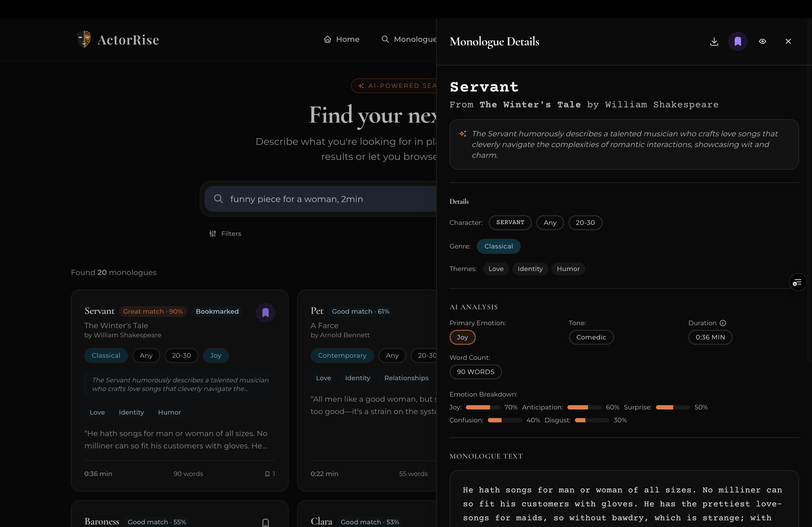Viewport: 812px width, 527px height.
Task: Open the eye preview icon in Monologue Details
Action: click(763, 41)
